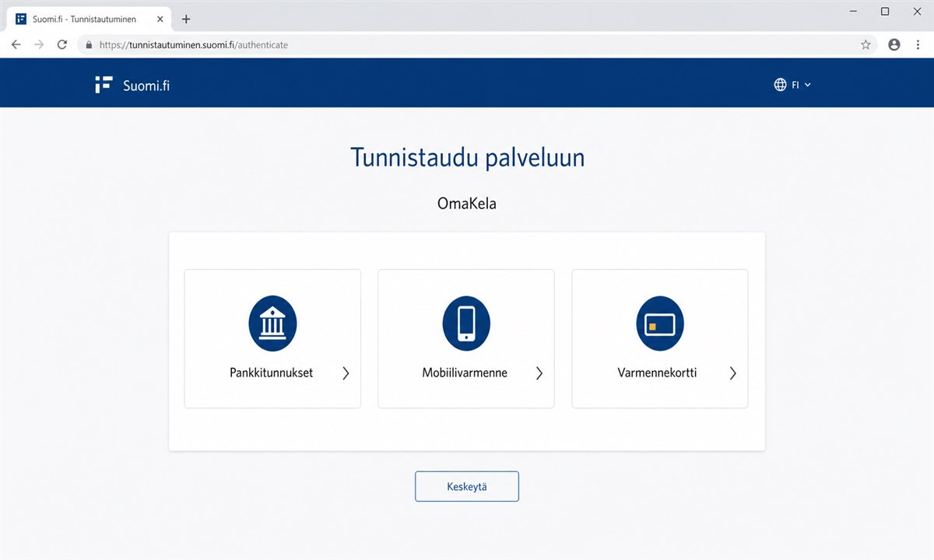Click the globe language icon
The image size is (934, 560).
(x=780, y=85)
